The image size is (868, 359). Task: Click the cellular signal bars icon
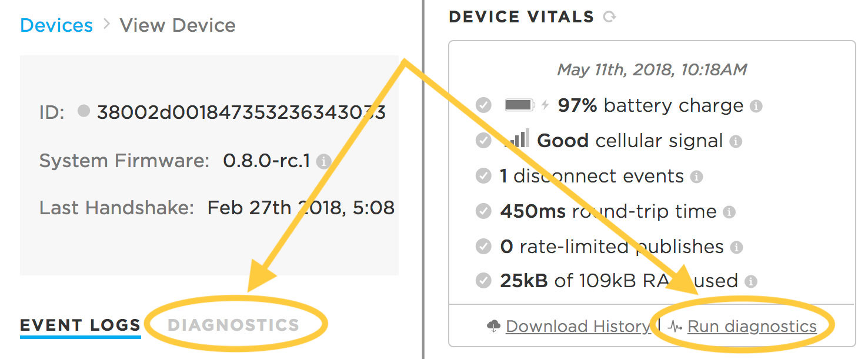(519, 139)
